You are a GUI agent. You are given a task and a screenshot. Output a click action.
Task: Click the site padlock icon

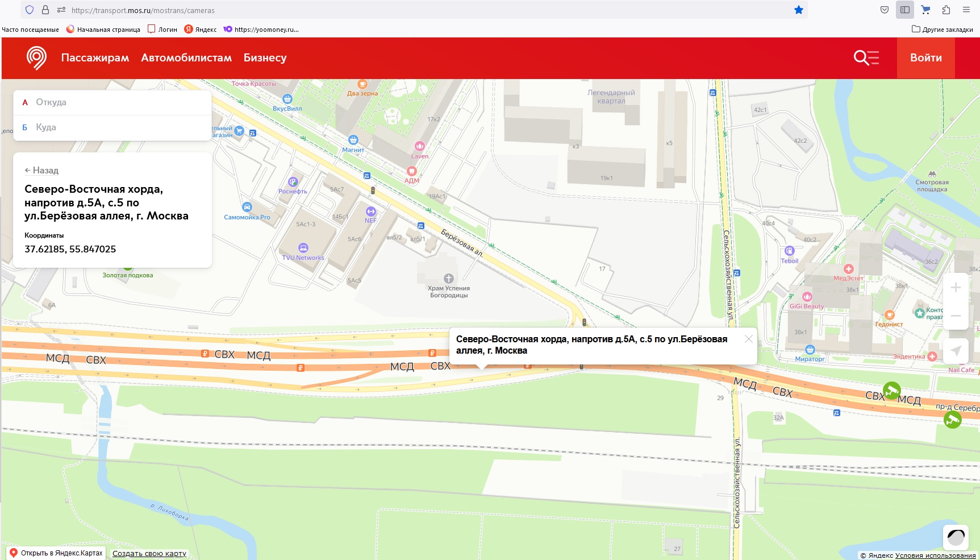coord(45,10)
